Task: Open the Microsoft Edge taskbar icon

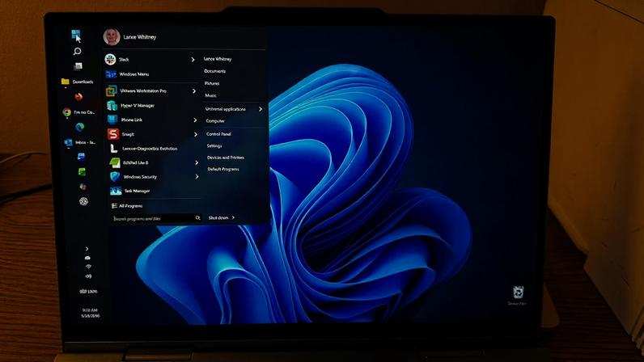Action: [80, 127]
